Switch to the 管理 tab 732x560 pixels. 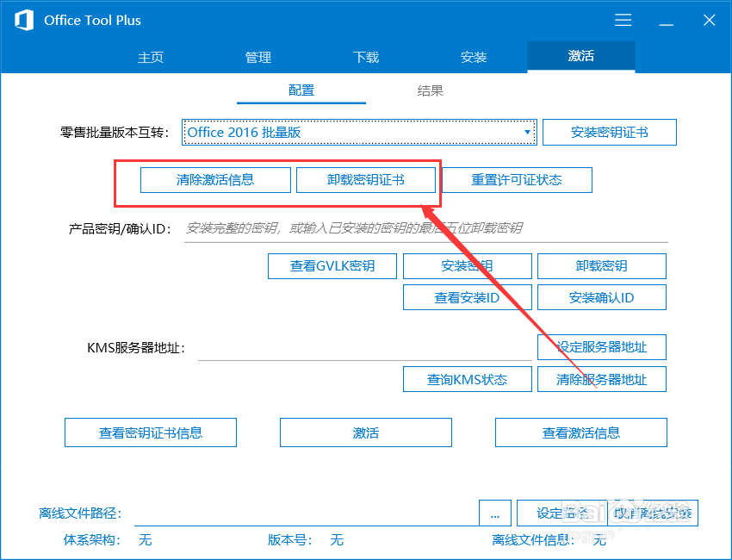[x=258, y=57]
